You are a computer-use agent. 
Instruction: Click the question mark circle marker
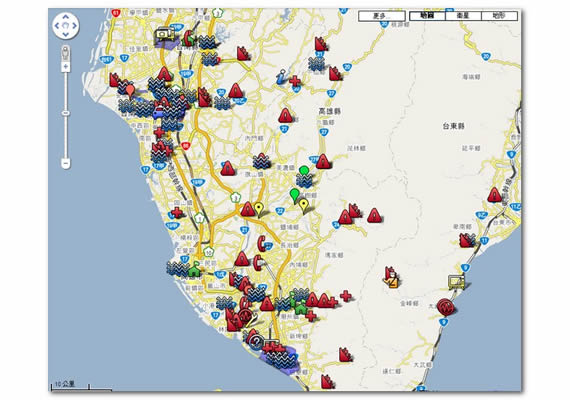point(256,342)
